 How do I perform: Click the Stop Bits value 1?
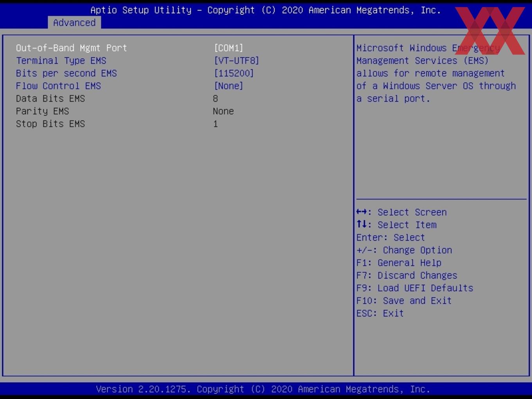(216, 124)
